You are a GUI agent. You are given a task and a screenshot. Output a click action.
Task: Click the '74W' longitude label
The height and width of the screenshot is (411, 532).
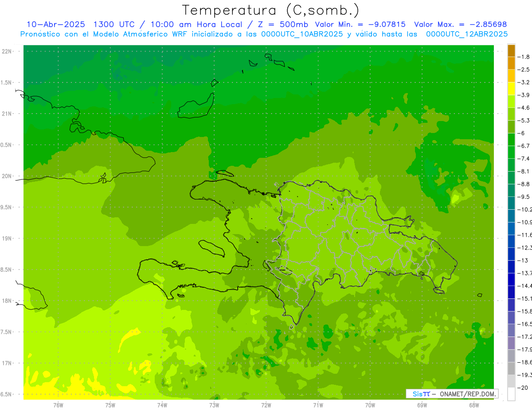[x=162, y=405]
